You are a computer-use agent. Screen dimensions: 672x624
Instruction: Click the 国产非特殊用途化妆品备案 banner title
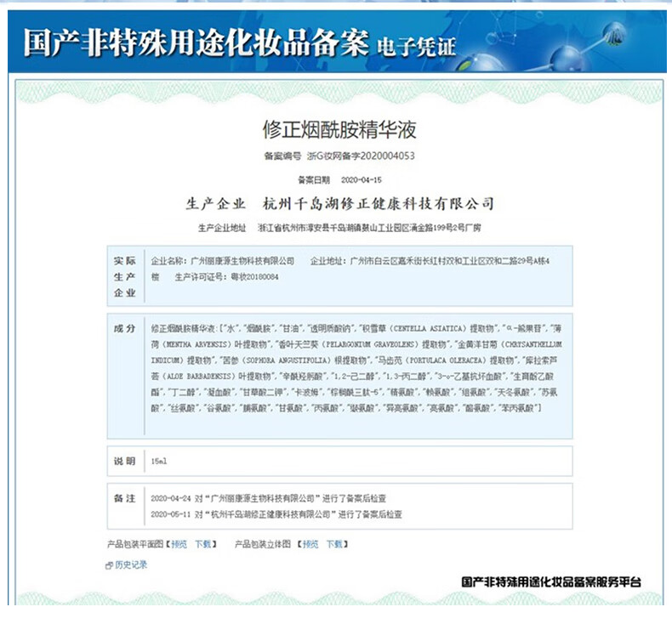(196, 43)
